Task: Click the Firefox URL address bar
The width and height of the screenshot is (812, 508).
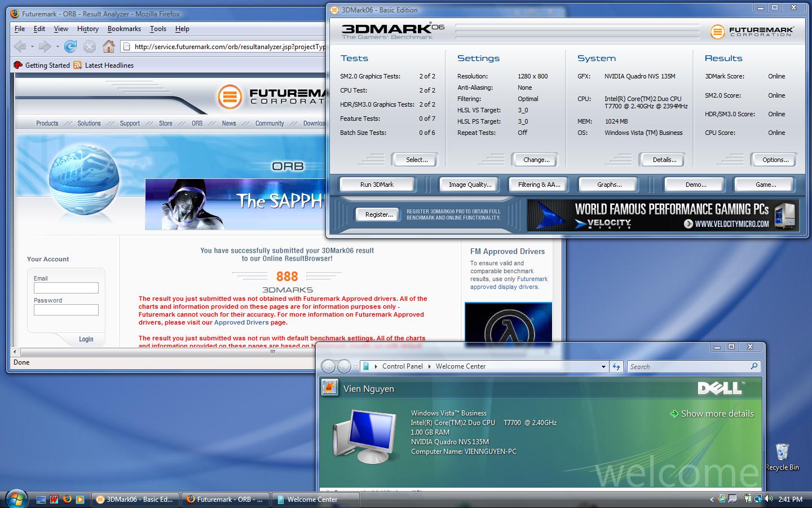Action: [224, 46]
